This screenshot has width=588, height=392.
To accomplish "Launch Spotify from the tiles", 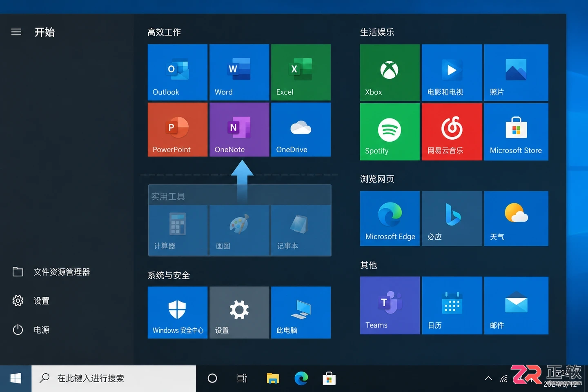I will pyautogui.click(x=390, y=131).
